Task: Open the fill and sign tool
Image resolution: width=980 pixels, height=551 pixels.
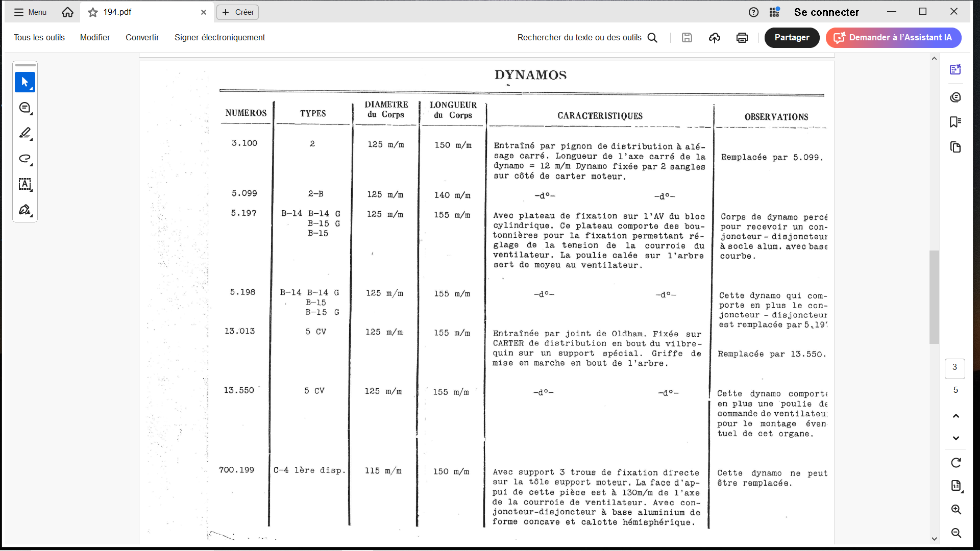Action: click(24, 210)
